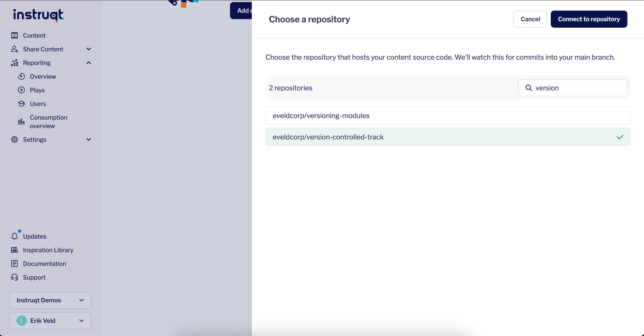
Task: Click the Support headset icon
Action: [14, 277]
